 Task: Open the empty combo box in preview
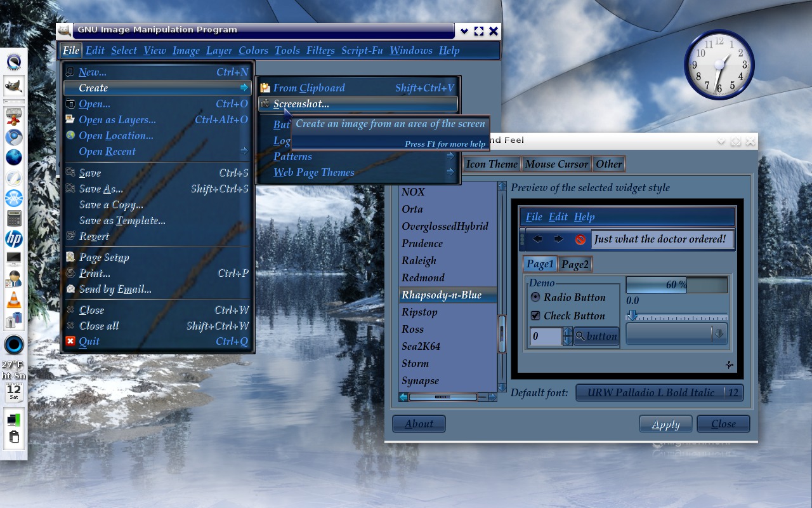[x=676, y=333]
